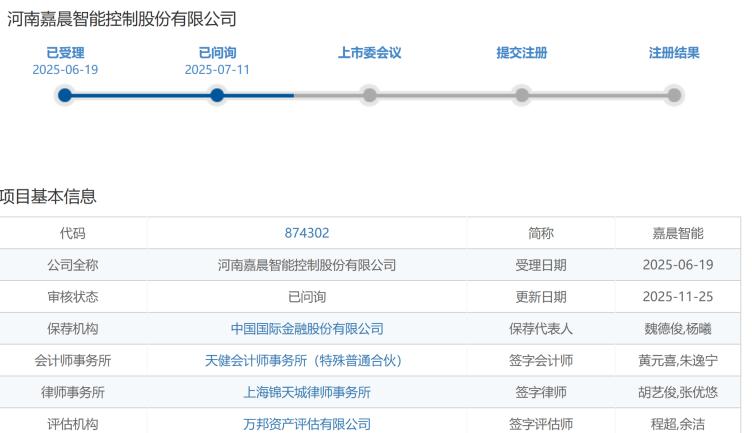The width and height of the screenshot is (752, 433).
Task: Click the 天健会计师事务所 accounting firm link
Action: point(307,361)
